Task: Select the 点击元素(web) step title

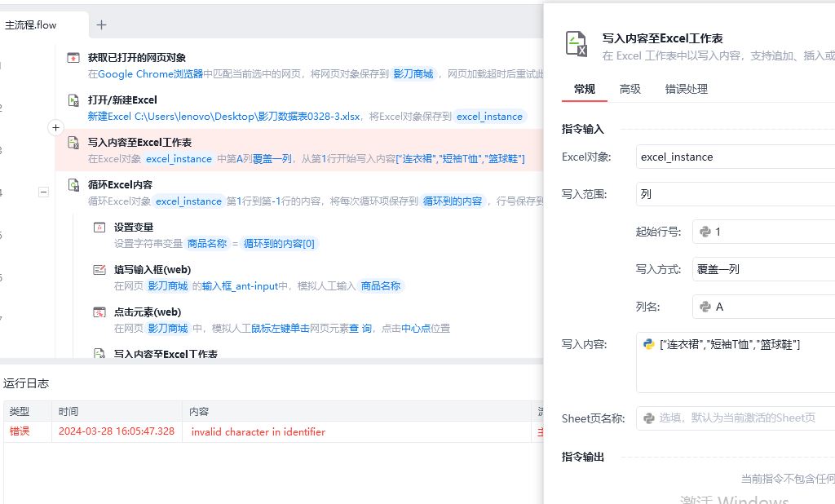Action: 148,312
